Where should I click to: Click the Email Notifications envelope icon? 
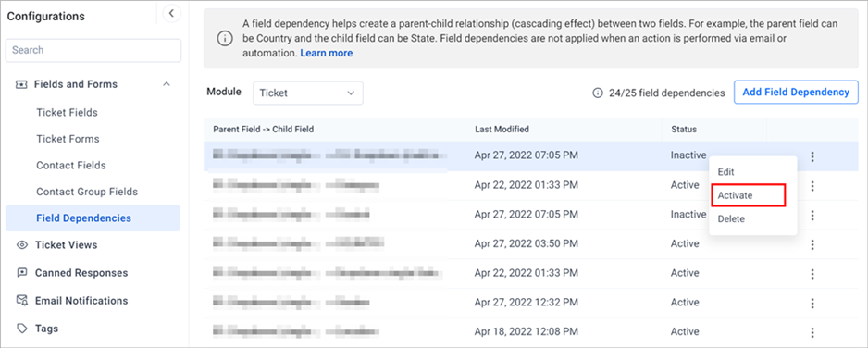click(22, 301)
